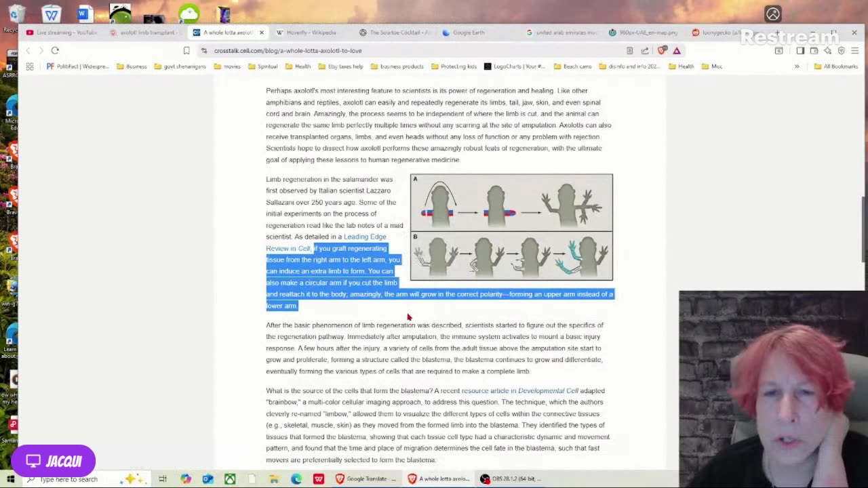Click the salamander limb regeneration diagram
This screenshot has height=488, width=868.
(x=511, y=227)
